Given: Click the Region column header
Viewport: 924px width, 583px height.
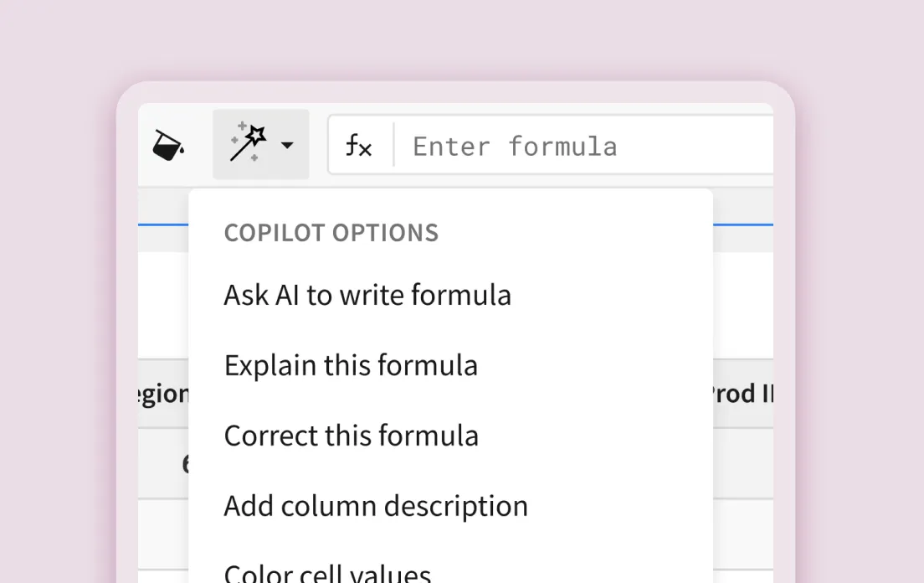Looking at the screenshot, I should point(163,394).
